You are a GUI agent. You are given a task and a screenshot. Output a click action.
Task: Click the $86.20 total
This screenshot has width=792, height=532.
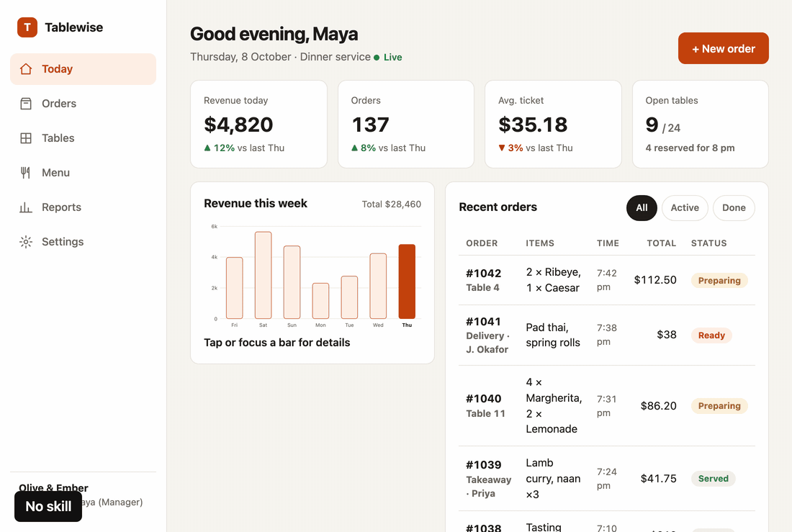(658, 406)
